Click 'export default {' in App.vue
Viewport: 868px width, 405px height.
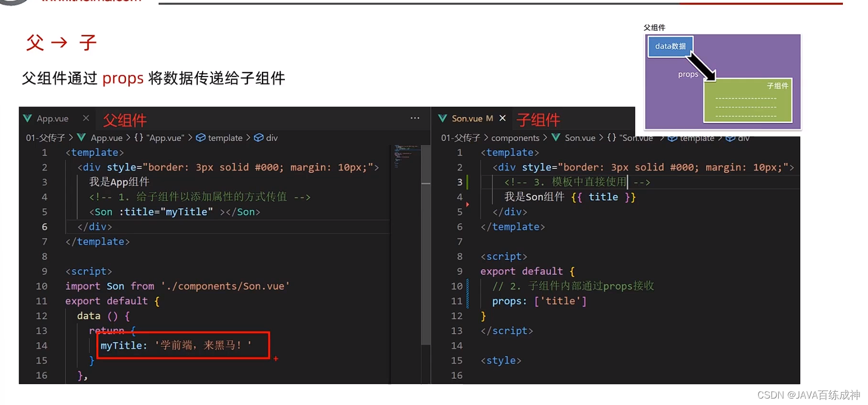(112, 301)
